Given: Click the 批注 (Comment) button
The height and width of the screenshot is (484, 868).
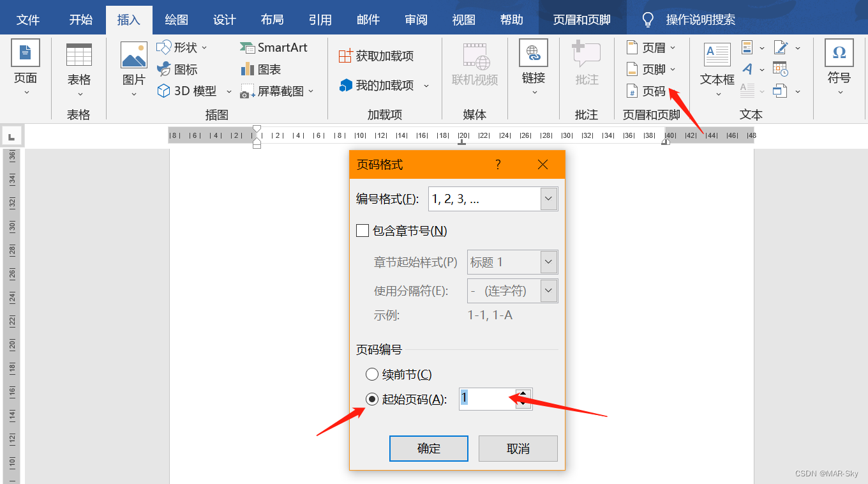Looking at the screenshot, I should (x=587, y=64).
